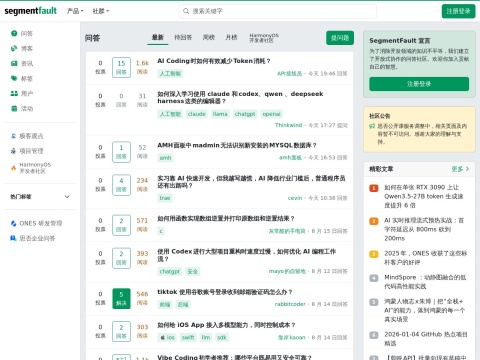Click the 极客观点 sidebar icon

[13, 136]
